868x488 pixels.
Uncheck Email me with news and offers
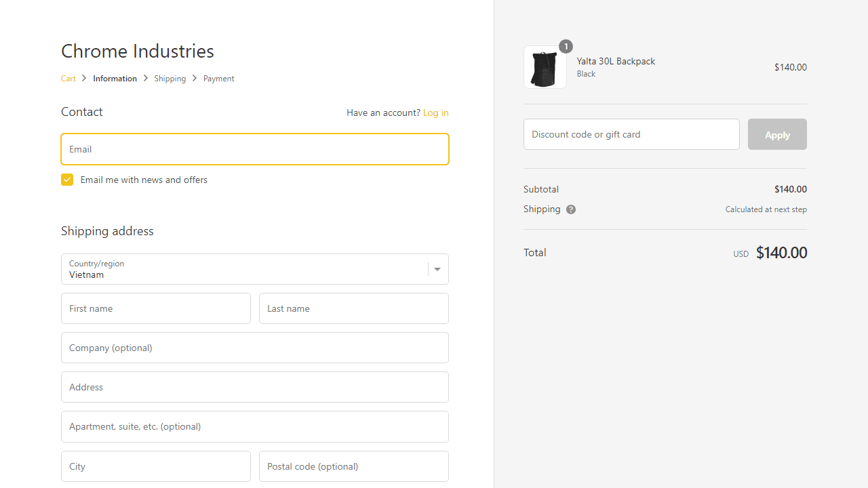pyautogui.click(x=67, y=180)
